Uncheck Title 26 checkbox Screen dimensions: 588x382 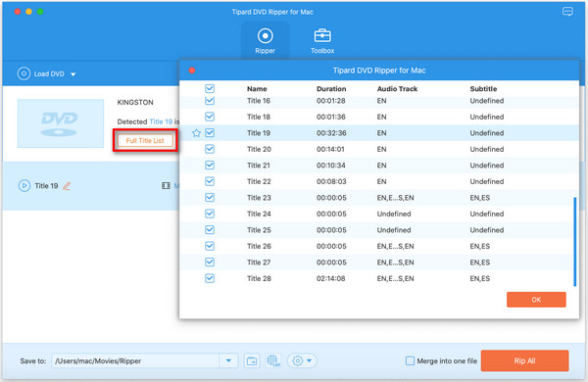(x=210, y=246)
